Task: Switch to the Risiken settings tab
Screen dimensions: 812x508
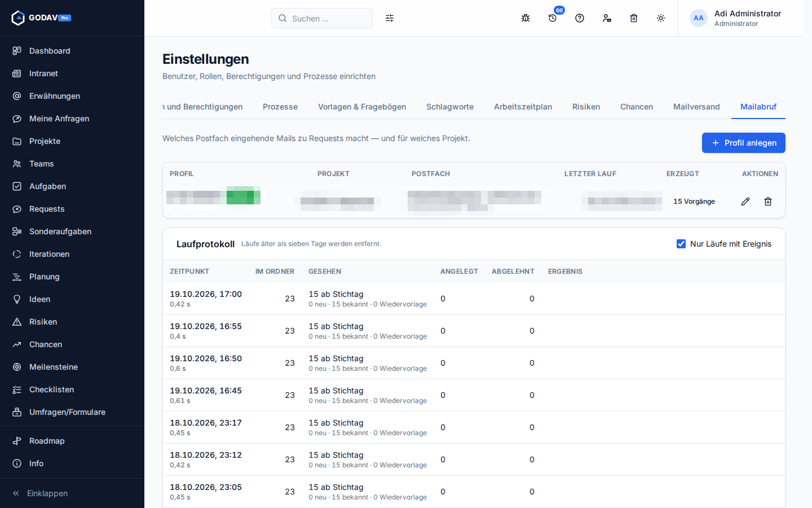Action: pos(586,107)
